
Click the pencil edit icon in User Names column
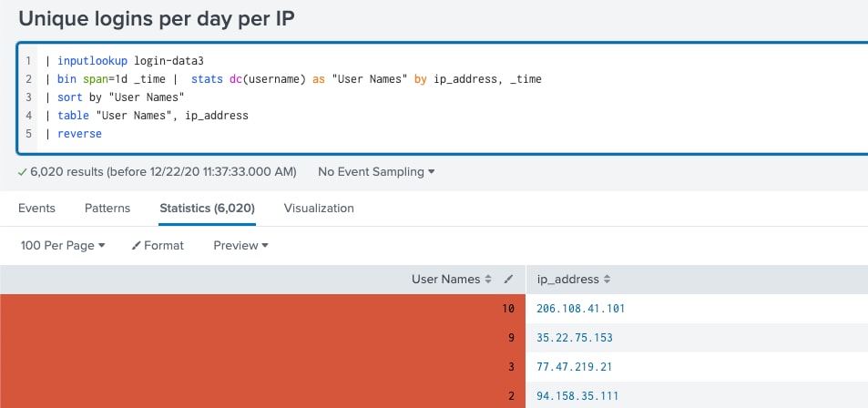(x=508, y=280)
